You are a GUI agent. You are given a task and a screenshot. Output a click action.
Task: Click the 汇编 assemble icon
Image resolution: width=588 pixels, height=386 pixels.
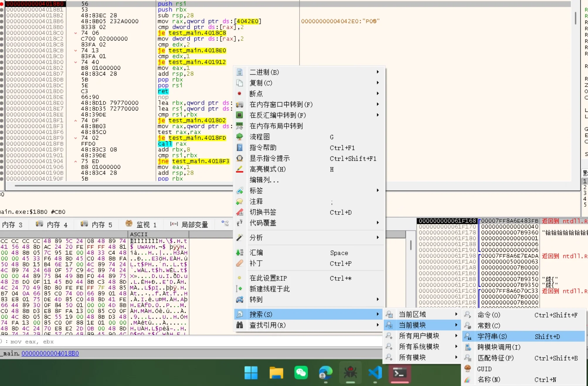(239, 252)
